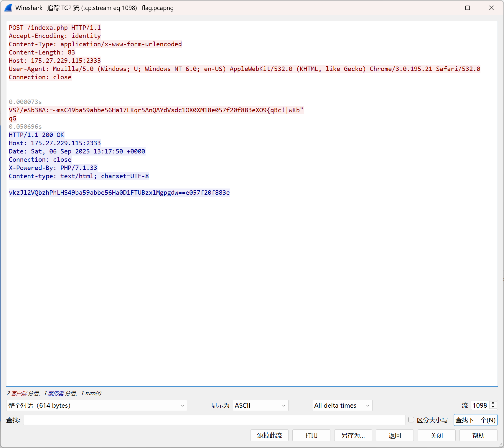Click the 打印 print button

311,435
